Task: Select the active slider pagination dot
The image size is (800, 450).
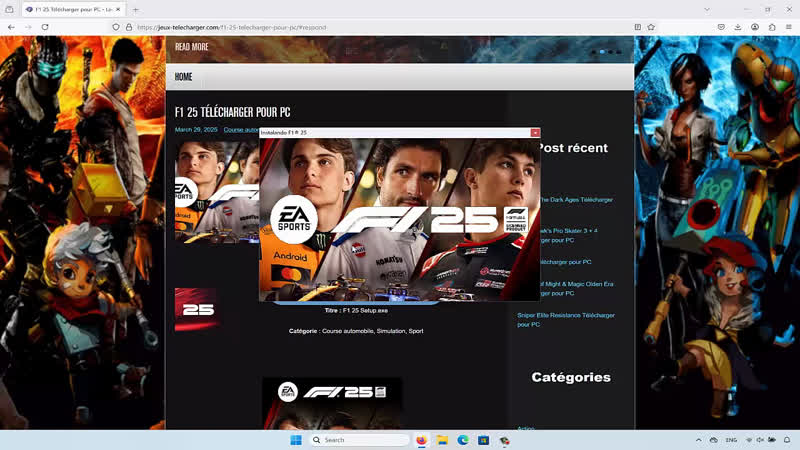Action: click(602, 52)
